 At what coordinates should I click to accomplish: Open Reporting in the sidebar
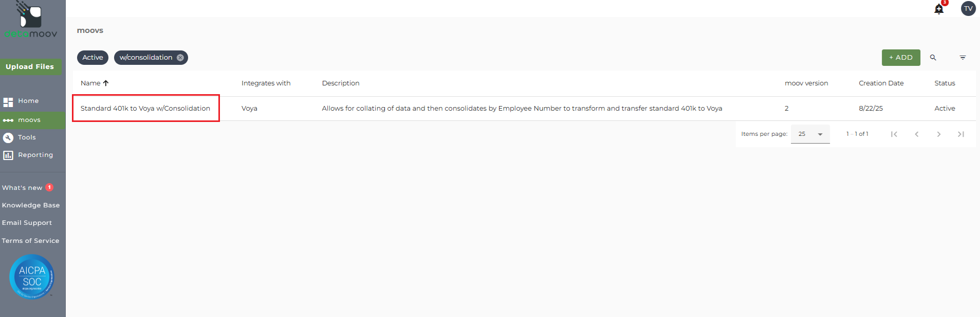[35, 155]
